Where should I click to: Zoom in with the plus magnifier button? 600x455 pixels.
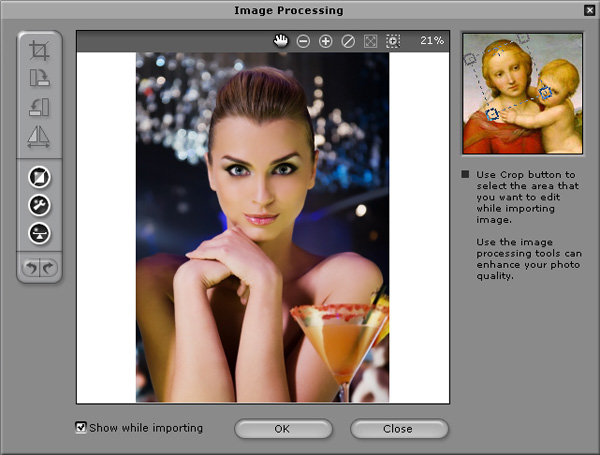point(326,41)
